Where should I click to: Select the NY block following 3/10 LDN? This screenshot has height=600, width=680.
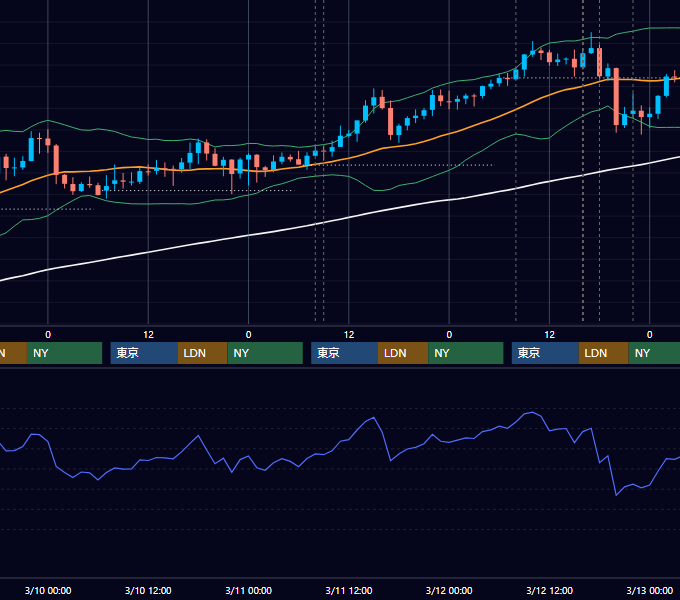coord(265,353)
